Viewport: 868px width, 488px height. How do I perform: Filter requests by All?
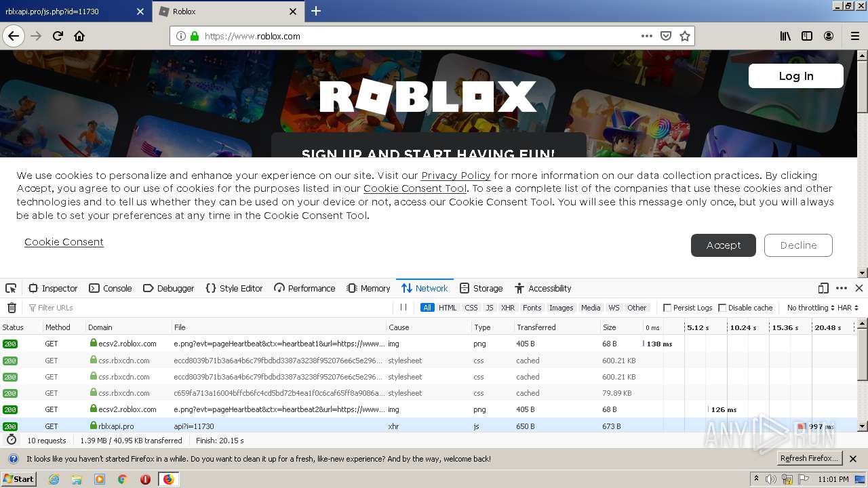(427, 308)
